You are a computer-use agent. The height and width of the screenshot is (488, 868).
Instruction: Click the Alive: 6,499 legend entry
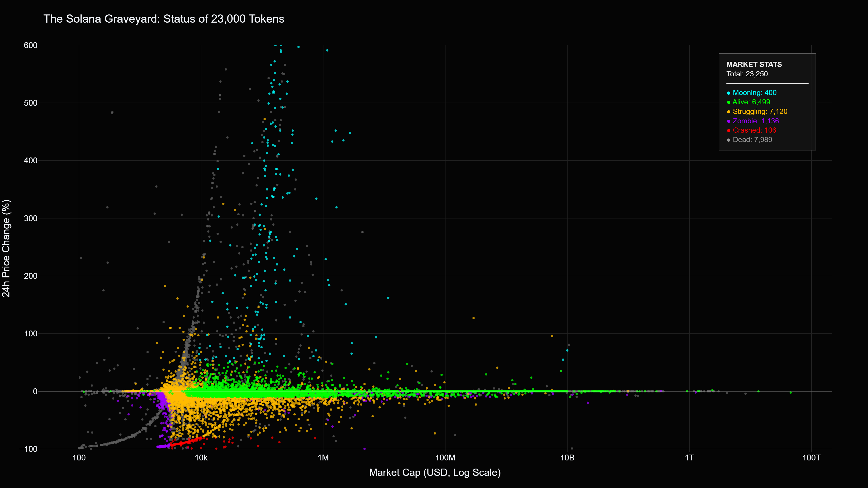pos(751,102)
